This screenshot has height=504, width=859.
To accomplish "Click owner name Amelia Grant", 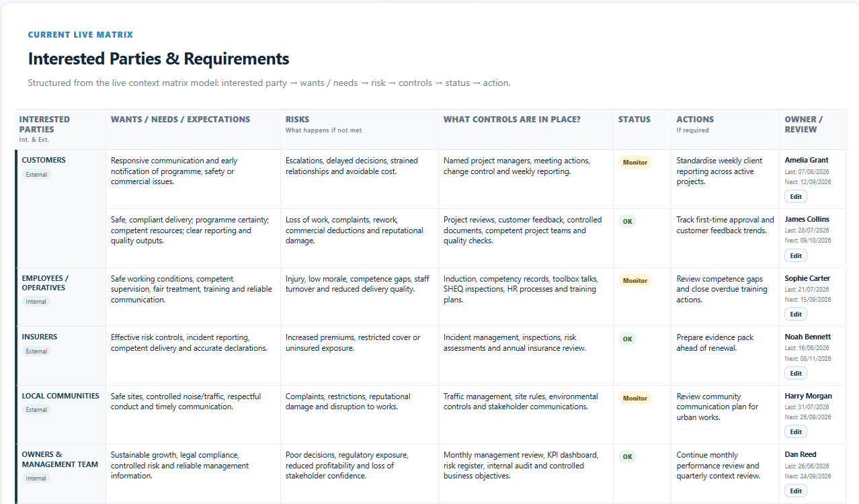I will click(807, 161).
